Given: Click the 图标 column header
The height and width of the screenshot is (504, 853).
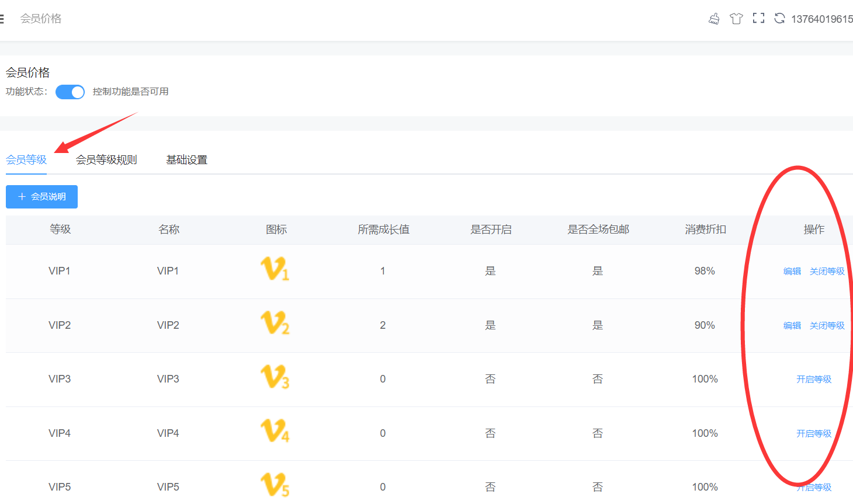Looking at the screenshot, I should 276,230.
